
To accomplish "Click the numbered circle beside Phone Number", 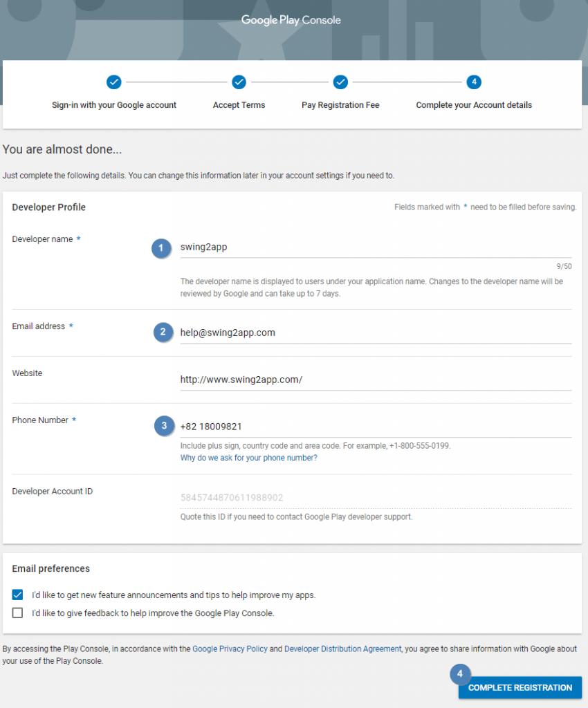I will [164, 426].
